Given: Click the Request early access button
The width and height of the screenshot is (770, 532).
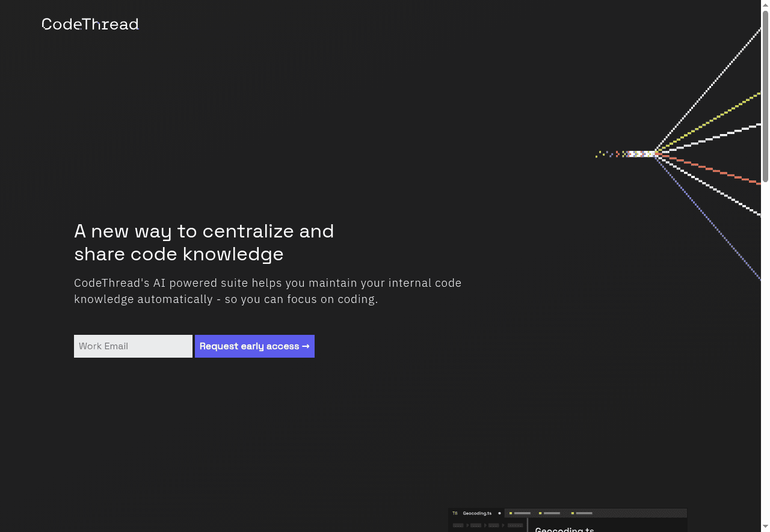Looking at the screenshot, I should pos(254,346).
